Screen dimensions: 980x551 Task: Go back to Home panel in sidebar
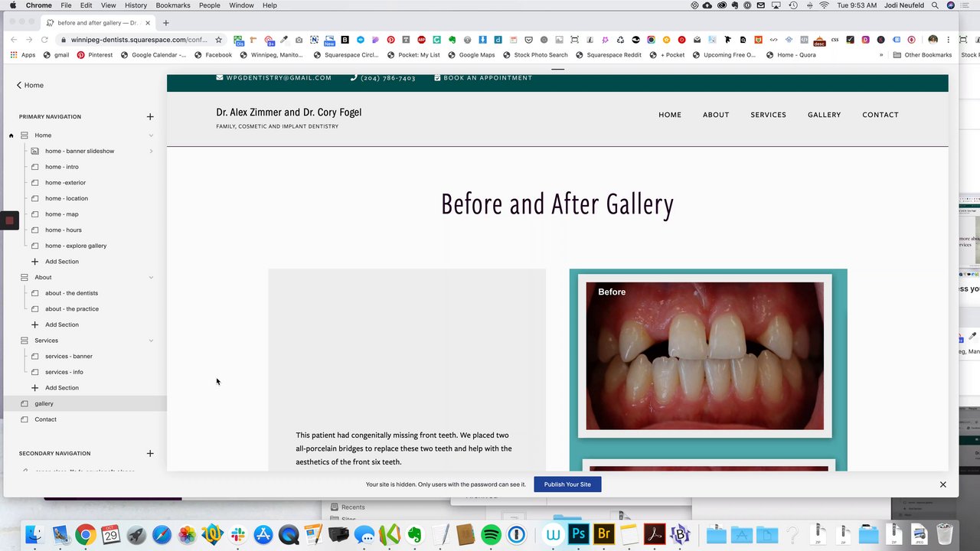coord(30,85)
